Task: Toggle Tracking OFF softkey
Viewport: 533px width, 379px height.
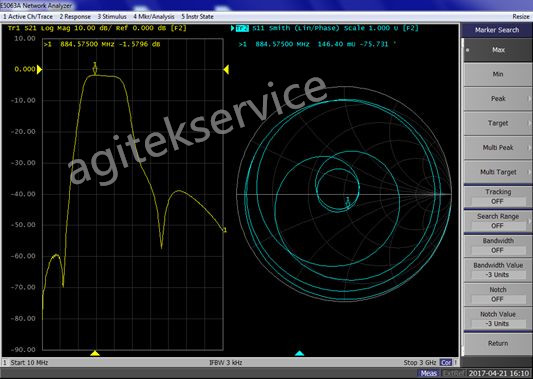Action: (x=498, y=197)
